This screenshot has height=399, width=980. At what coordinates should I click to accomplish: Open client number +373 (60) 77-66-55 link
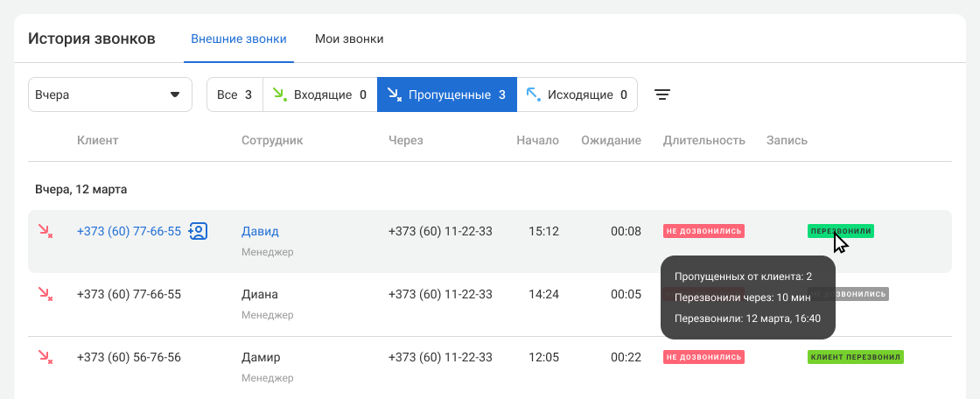(x=129, y=232)
